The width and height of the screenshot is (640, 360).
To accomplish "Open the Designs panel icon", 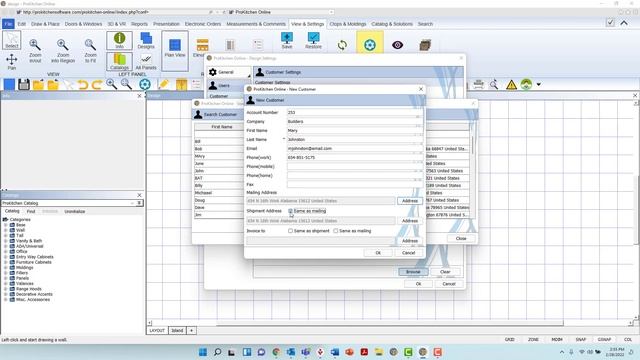I will (x=146, y=40).
